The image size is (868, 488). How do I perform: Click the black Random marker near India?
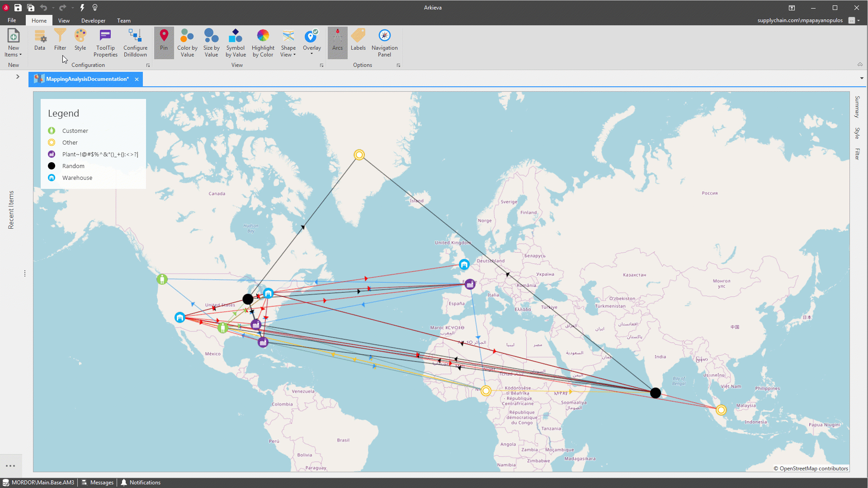pyautogui.click(x=655, y=393)
